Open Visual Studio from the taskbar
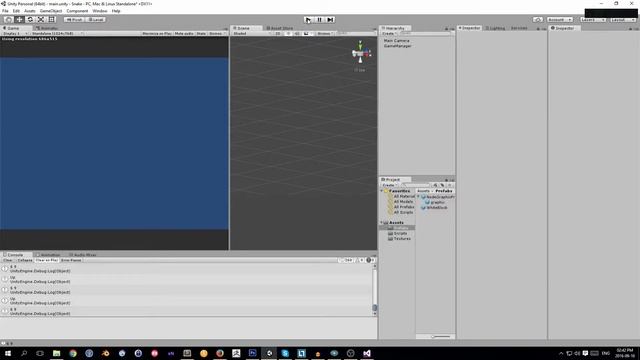 coord(367,353)
